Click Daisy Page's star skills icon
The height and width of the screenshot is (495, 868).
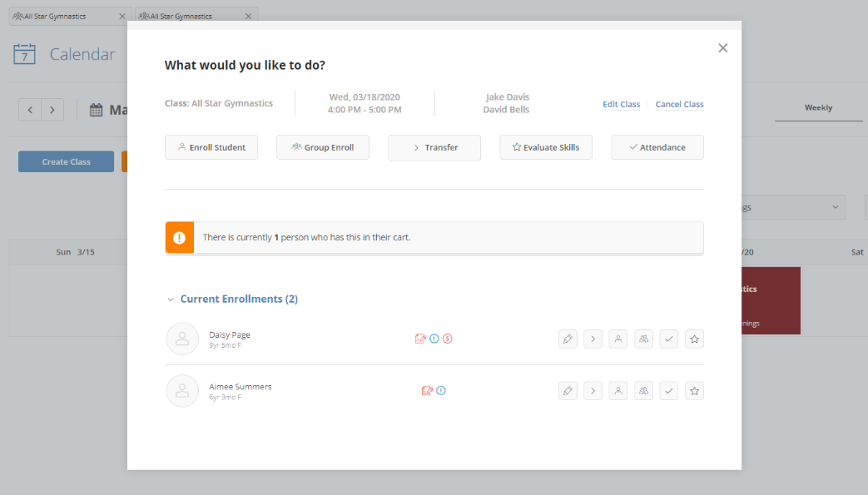(694, 339)
